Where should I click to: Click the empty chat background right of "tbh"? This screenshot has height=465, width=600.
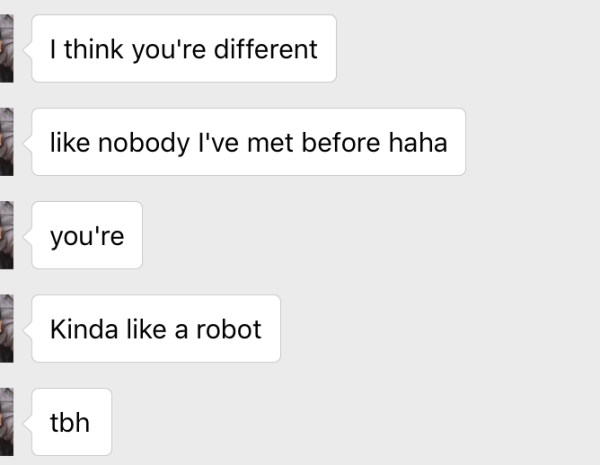pyautogui.click(x=350, y=421)
